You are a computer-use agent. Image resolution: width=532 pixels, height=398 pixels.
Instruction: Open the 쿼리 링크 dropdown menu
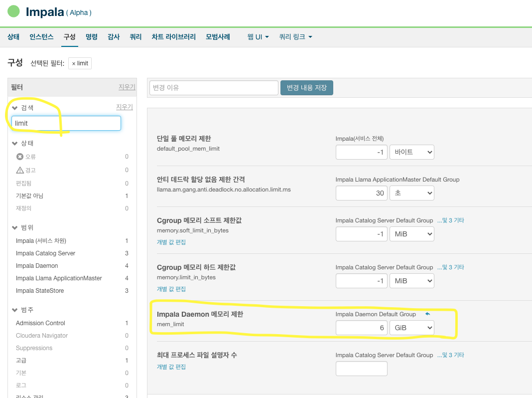point(295,37)
